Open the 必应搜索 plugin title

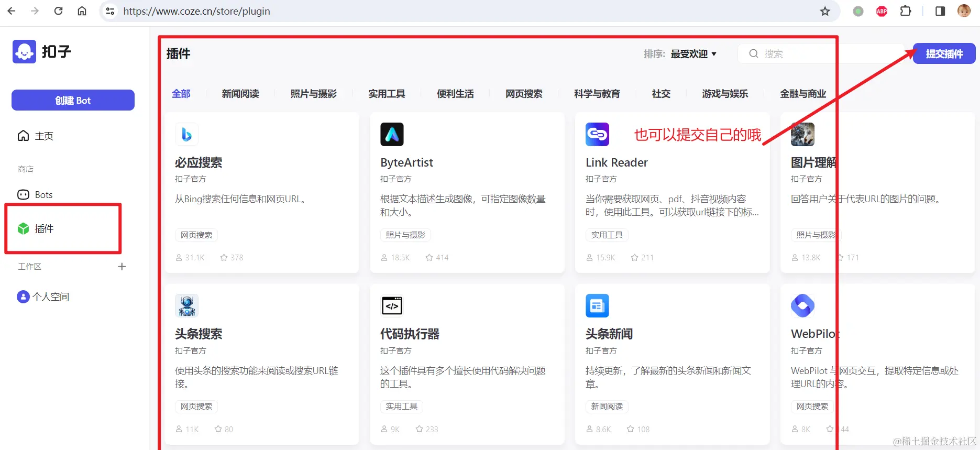click(199, 162)
